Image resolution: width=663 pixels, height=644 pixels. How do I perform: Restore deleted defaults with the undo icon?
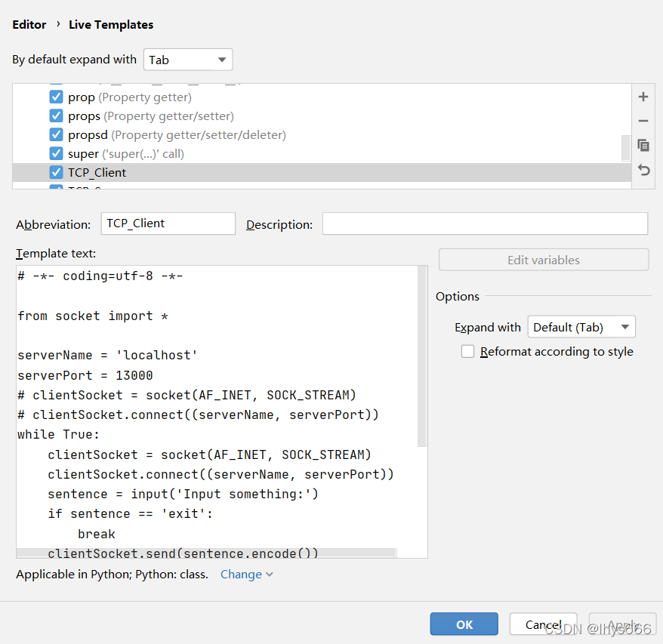[643, 170]
